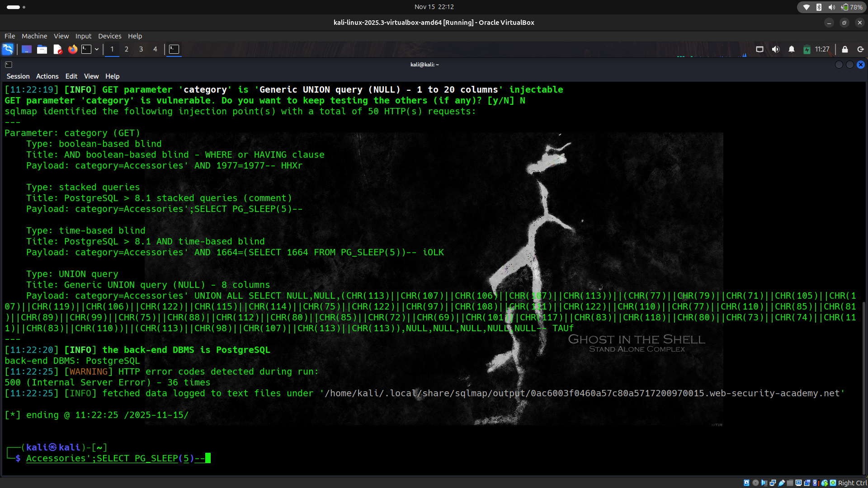
Task: Open the file manager folder icon
Action: (42, 49)
